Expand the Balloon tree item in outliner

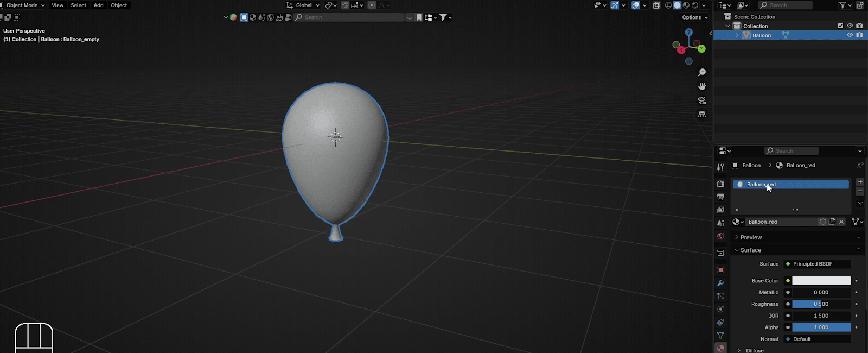click(x=737, y=35)
